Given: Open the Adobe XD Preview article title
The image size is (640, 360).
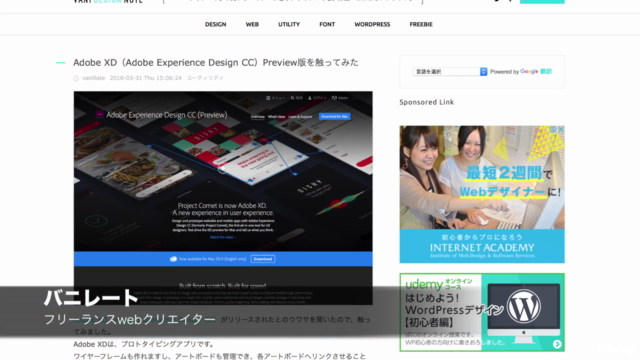Looking at the screenshot, I should 216,62.
